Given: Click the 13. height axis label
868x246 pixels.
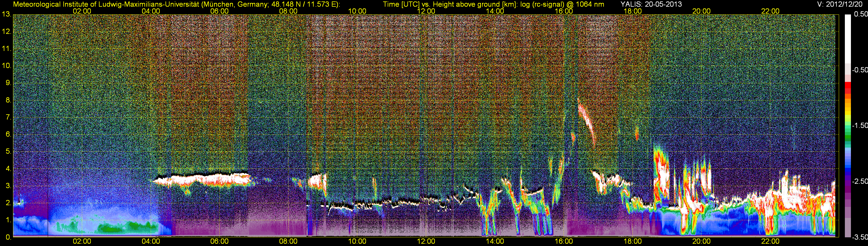Looking at the screenshot, I should (6, 14).
